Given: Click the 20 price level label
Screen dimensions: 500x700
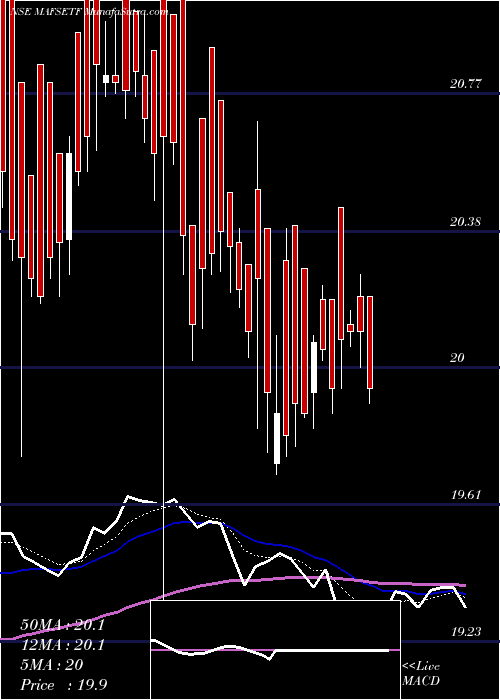Looking at the screenshot, I should (457, 358).
